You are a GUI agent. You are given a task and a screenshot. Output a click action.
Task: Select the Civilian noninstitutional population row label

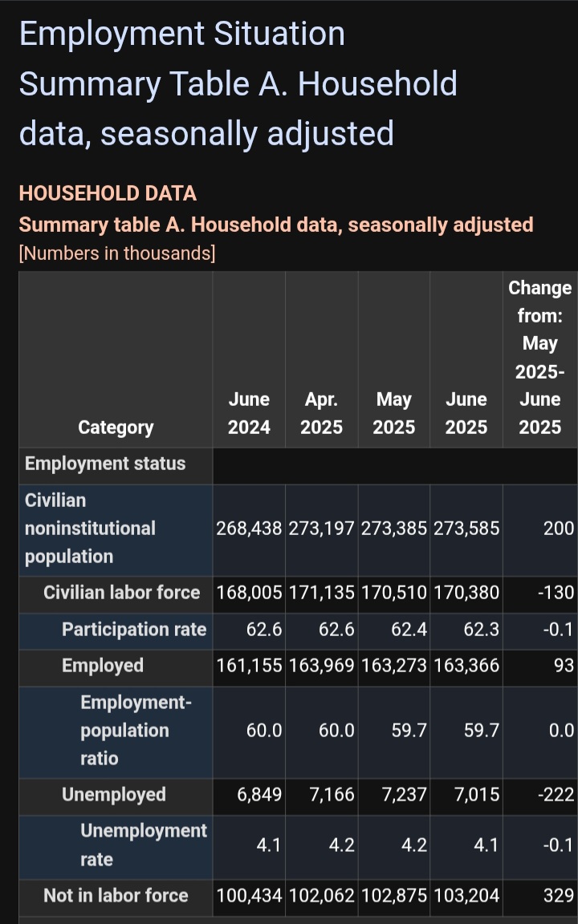(90, 529)
